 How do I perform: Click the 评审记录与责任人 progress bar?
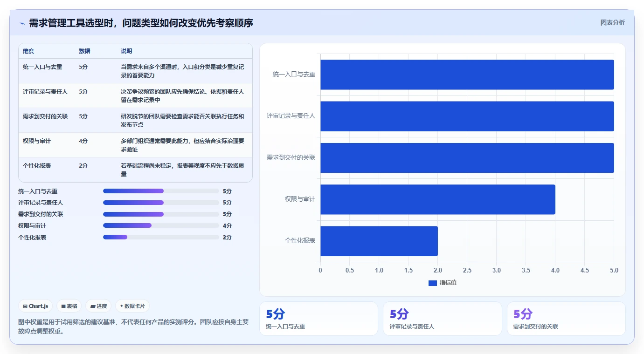pos(161,203)
